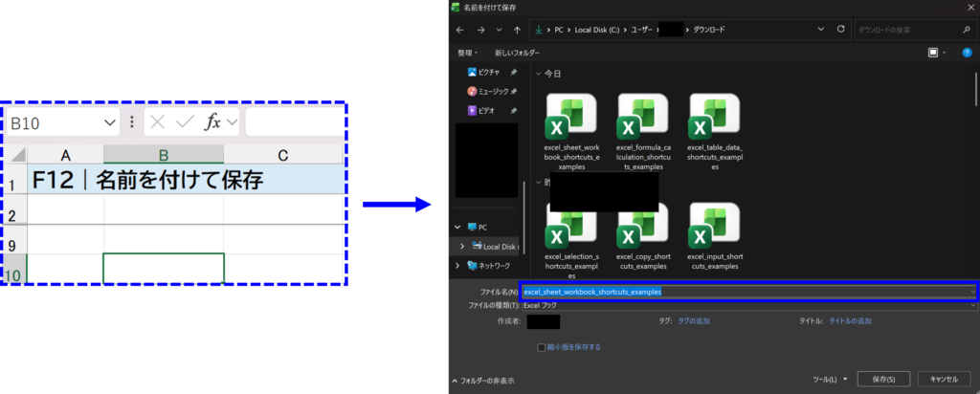Click the Select All corner triangle
Screen dimensions: 980x394
tap(18, 154)
